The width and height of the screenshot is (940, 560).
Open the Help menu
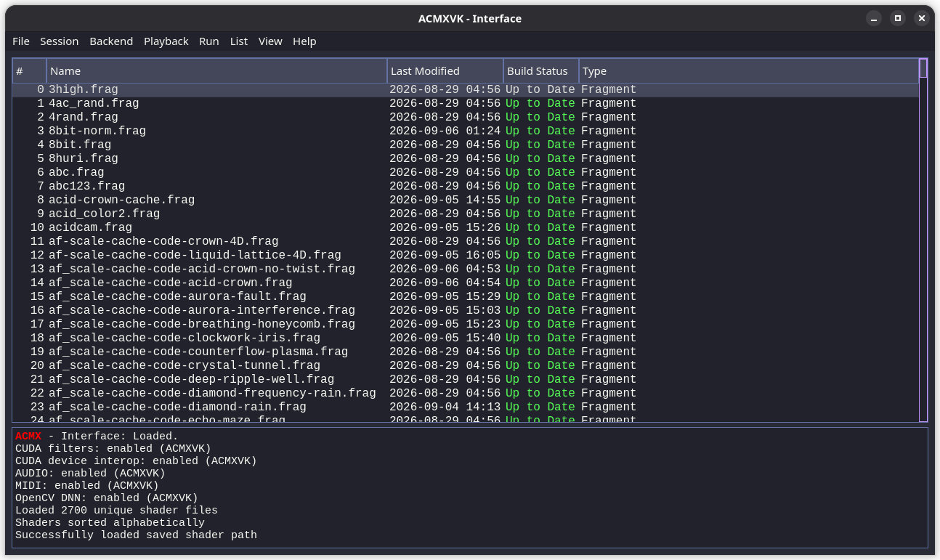[x=304, y=41]
